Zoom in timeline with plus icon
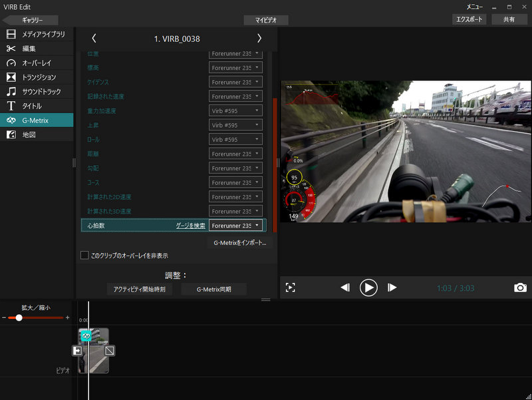Screen dimensions: 532x400 click(68, 317)
